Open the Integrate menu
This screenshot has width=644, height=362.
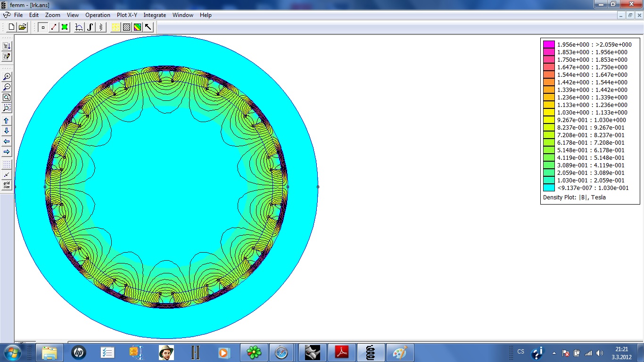(155, 15)
